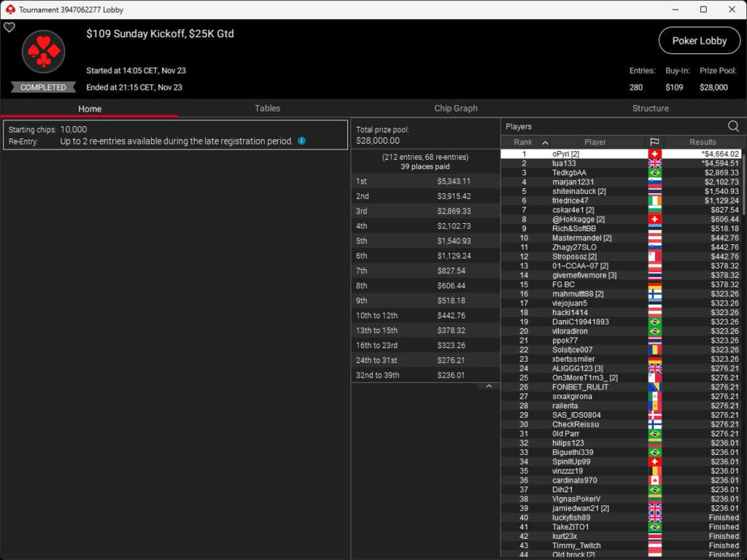Open the player search magnifier icon
747x560 pixels.
point(733,126)
